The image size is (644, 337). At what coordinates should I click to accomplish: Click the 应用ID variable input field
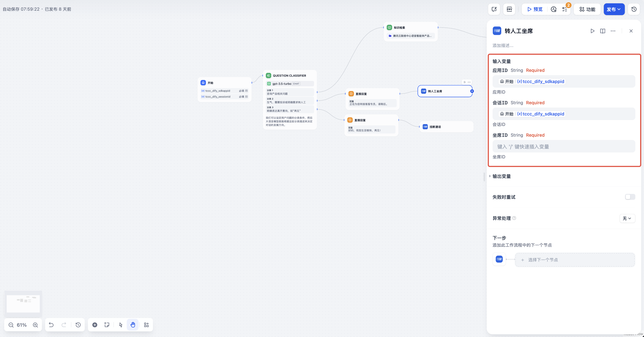564,81
